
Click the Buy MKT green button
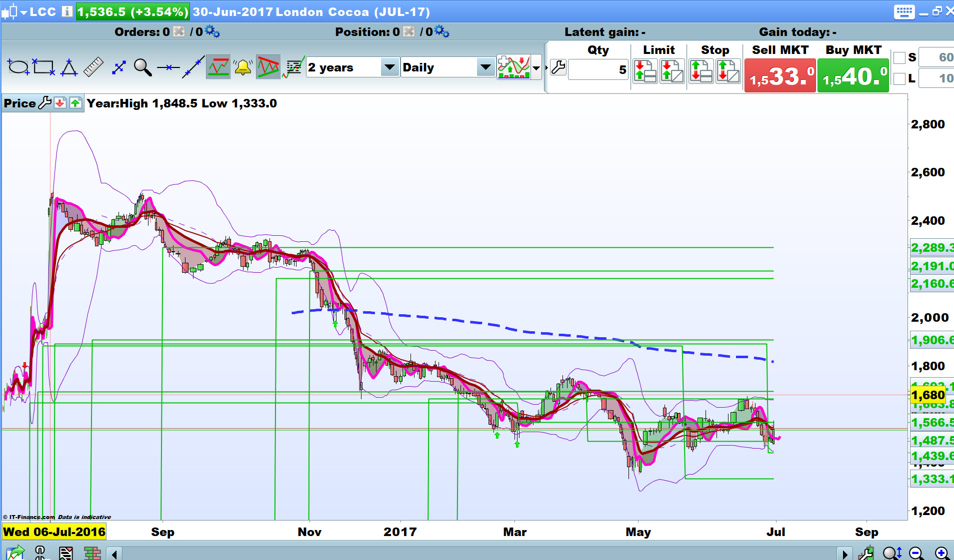point(853,75)
